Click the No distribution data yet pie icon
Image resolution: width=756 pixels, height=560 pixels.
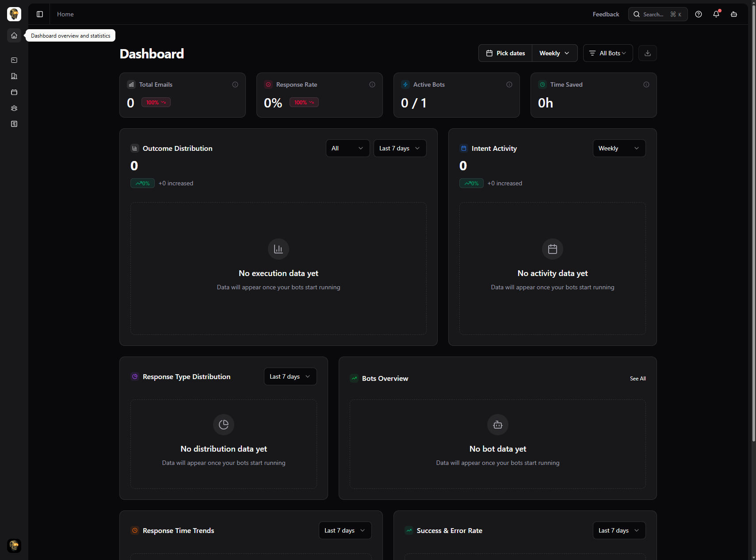click(x=224, y=425)
